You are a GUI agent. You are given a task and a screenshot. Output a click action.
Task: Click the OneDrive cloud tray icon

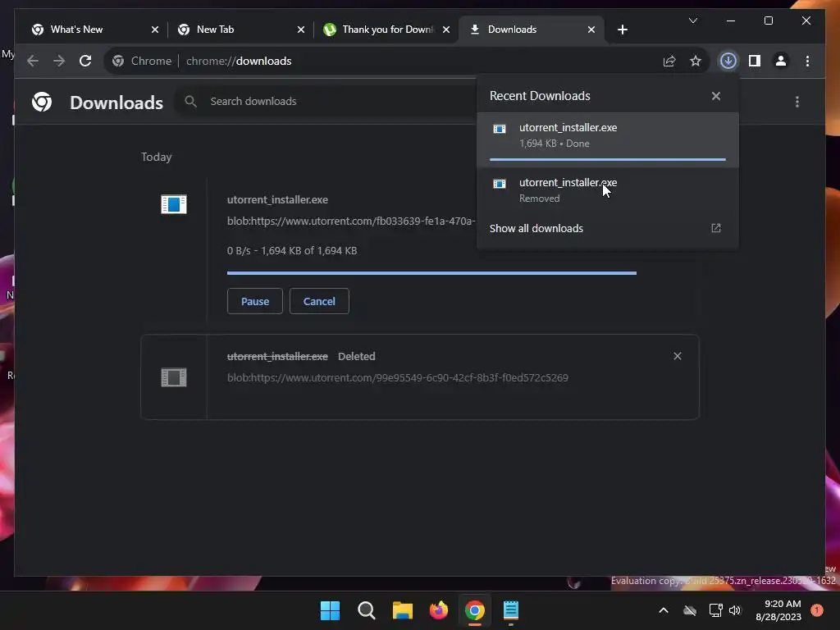point(690,610)
